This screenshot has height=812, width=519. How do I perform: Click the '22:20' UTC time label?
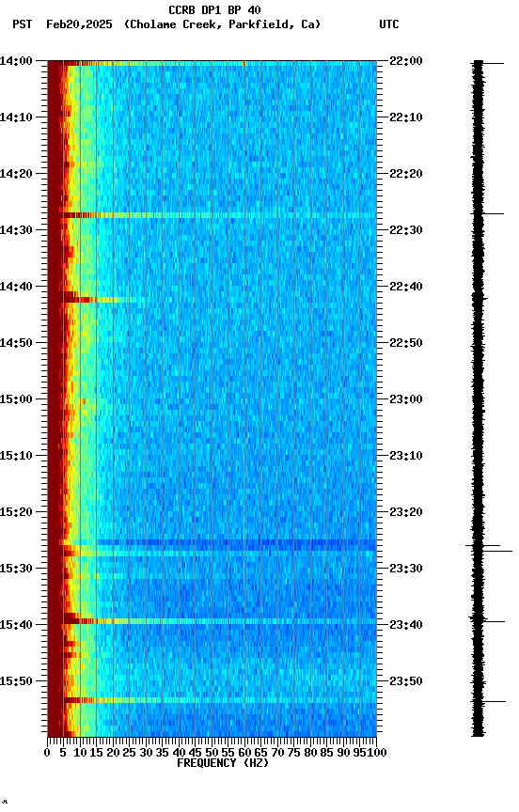[x=406, y=174]
